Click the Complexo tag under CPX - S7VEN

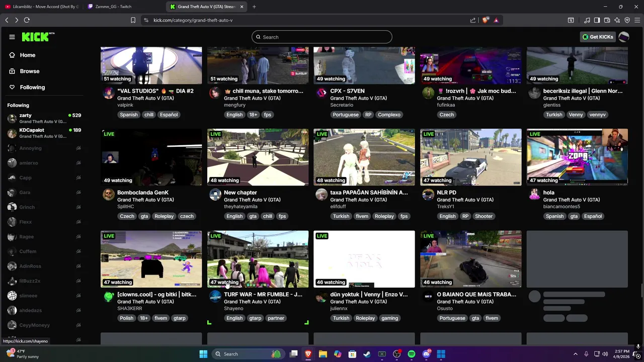pyautogui.click(x=389, y=115)
